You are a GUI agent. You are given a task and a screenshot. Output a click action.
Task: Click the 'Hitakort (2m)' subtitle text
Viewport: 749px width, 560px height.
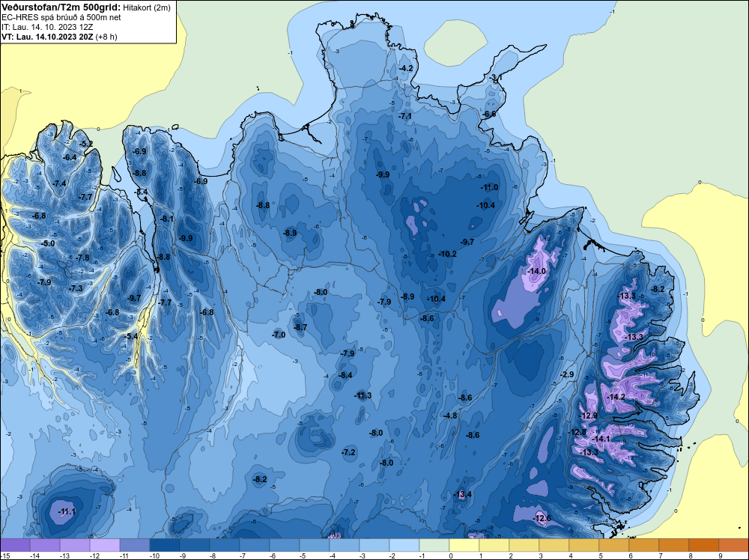click(146, 7)
